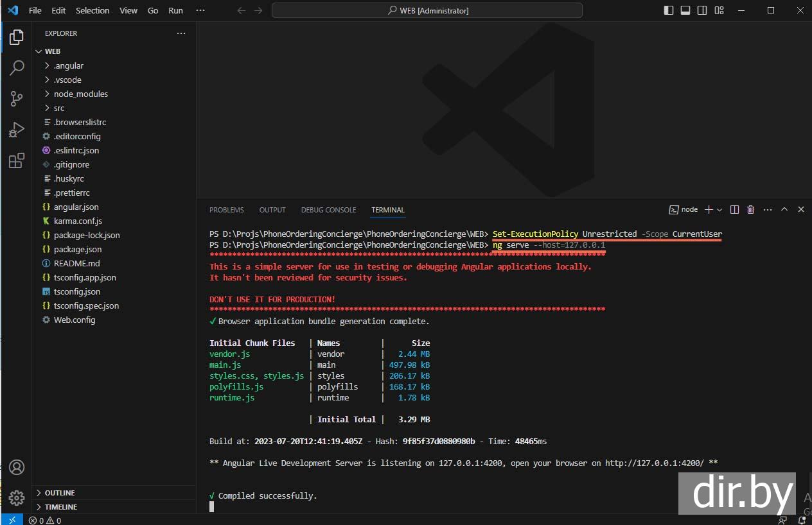Toggle the bottom panel layout button
Image resolution: width=812 pixels, height=525 pixels.
[x=685, y=10]
